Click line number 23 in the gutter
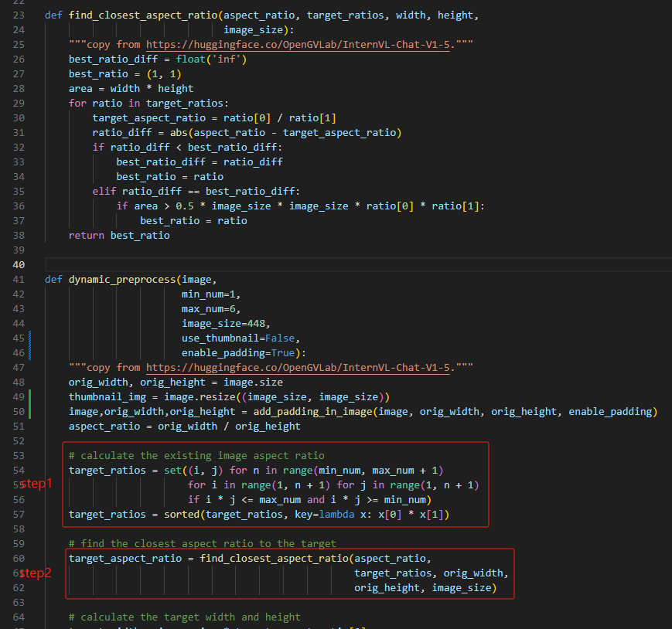This screenshot has height=629, width=672. pos(19,15)
